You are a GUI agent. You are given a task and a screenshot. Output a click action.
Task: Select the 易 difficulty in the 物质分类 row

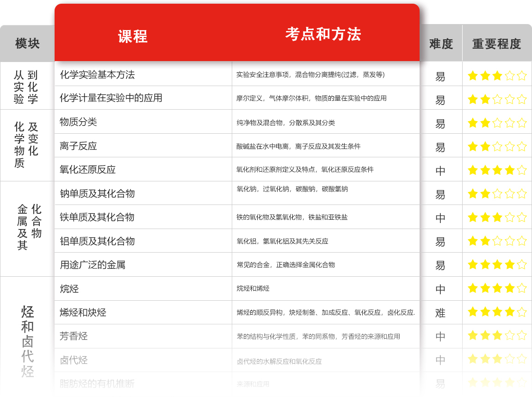click(x=440, y=124)
